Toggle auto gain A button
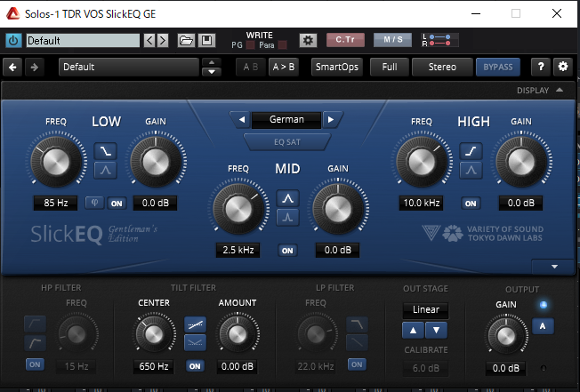 click(x=543, y=326)
